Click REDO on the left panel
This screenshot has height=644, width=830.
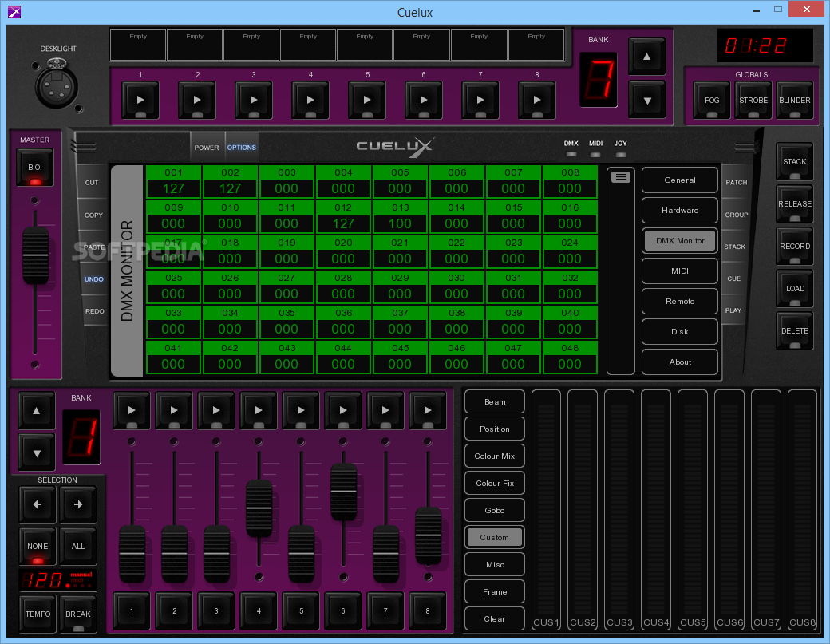[x=95, y=311]
